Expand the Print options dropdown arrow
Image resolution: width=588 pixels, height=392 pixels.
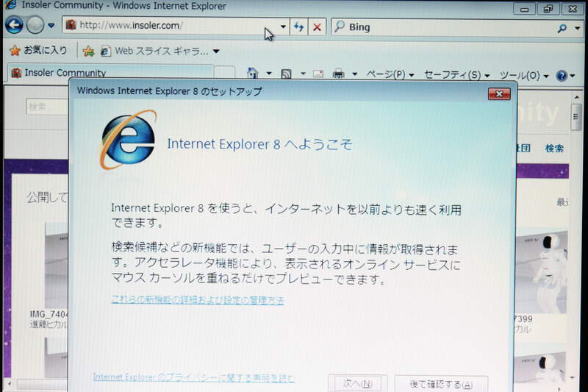click(354, 74)
